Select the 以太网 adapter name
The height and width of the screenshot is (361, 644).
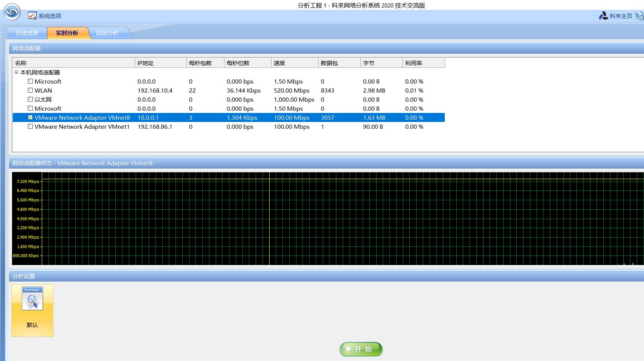pos(43,99)
